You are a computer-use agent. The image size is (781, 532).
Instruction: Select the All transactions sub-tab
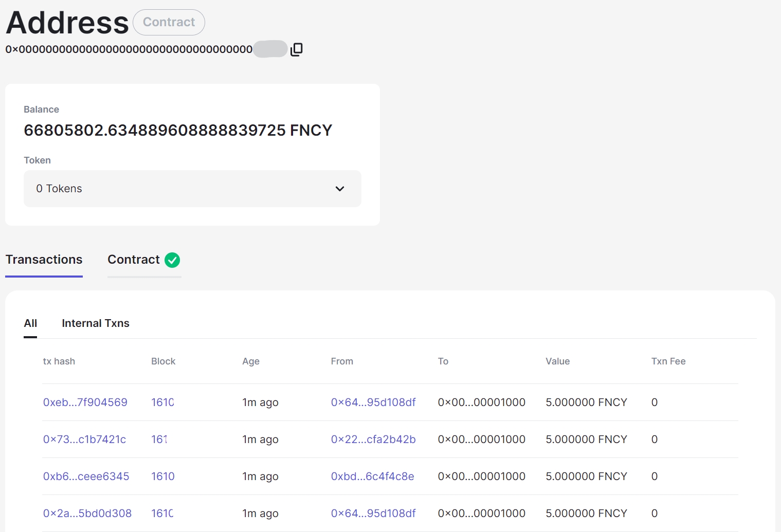(30, 323)
